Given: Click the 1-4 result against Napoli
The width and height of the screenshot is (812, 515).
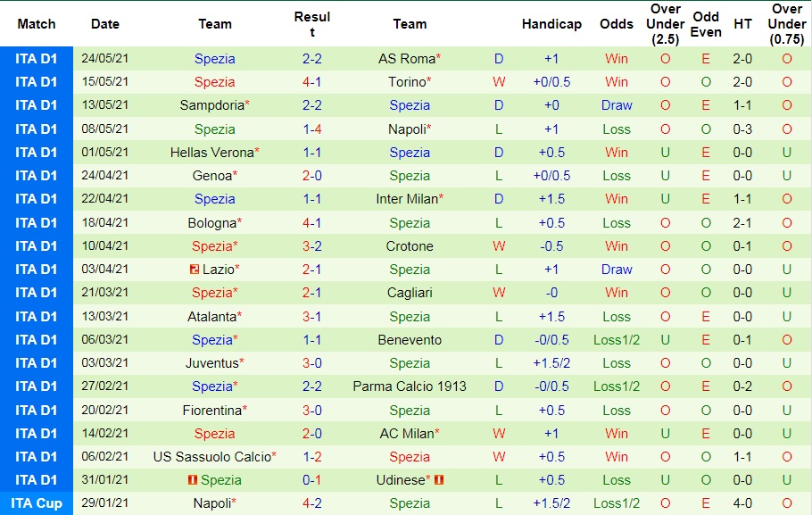Looking at the screenshot, I should click(x=311, y=129).
